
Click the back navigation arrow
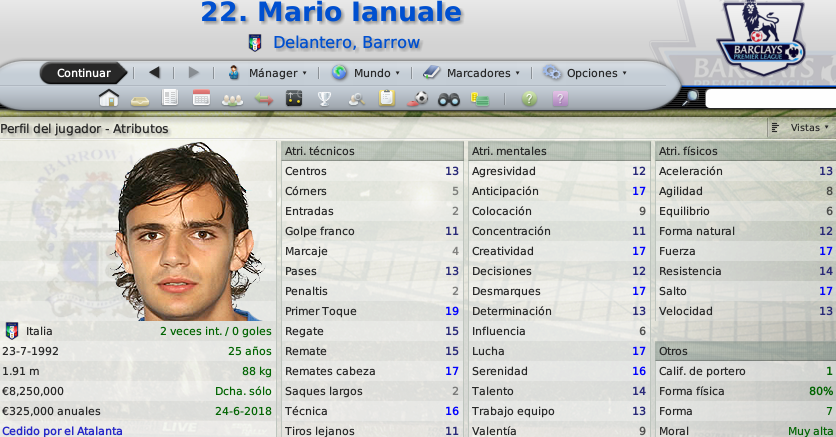coord(155,72)
